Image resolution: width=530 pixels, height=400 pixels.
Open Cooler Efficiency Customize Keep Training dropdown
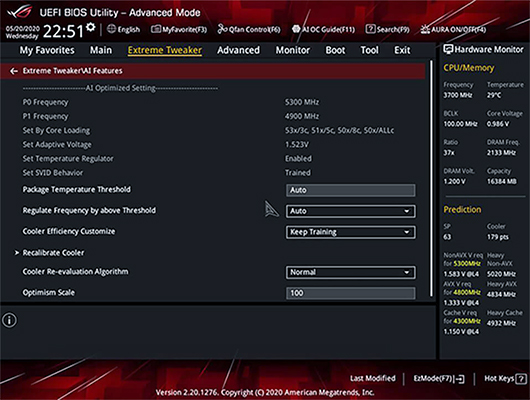(x=351, y=232)
